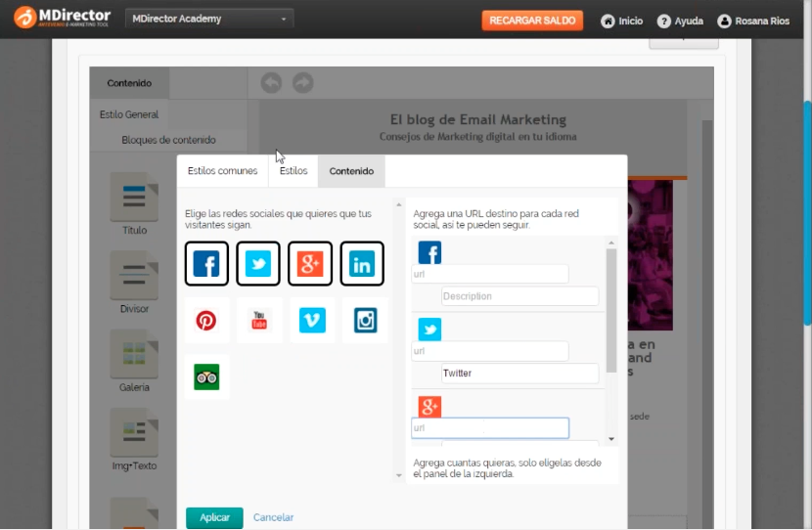The height and width of the screenshot is (530, 812).
Task: Select the Divisor content block
Action: 134,284
